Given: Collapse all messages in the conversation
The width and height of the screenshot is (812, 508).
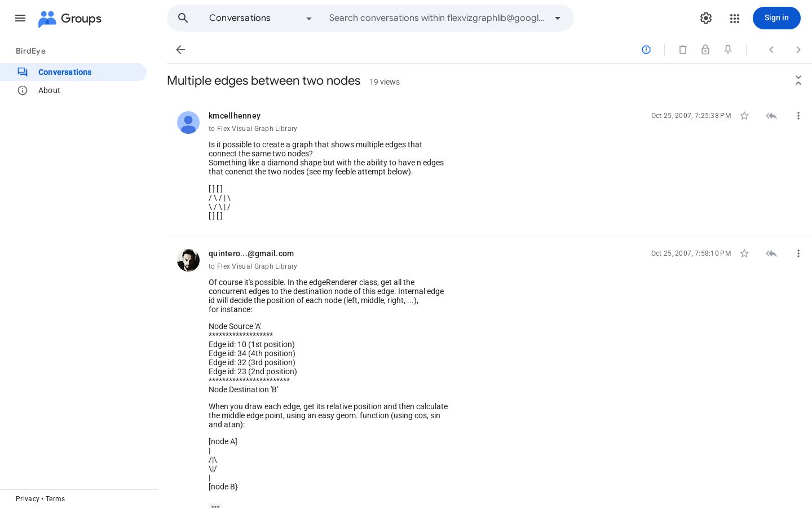Looking at the screenshot, I should click(798, 80).
